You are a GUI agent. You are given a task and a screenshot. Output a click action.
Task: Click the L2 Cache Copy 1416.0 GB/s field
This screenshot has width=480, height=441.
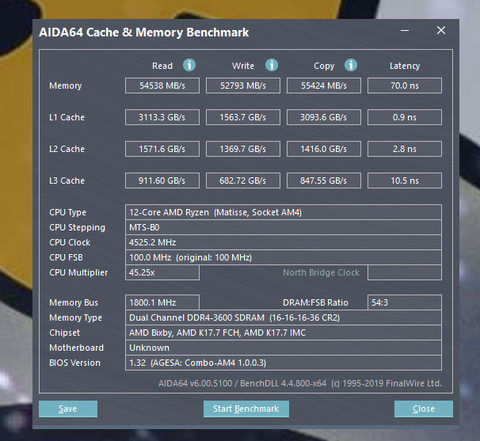(324, 149)
